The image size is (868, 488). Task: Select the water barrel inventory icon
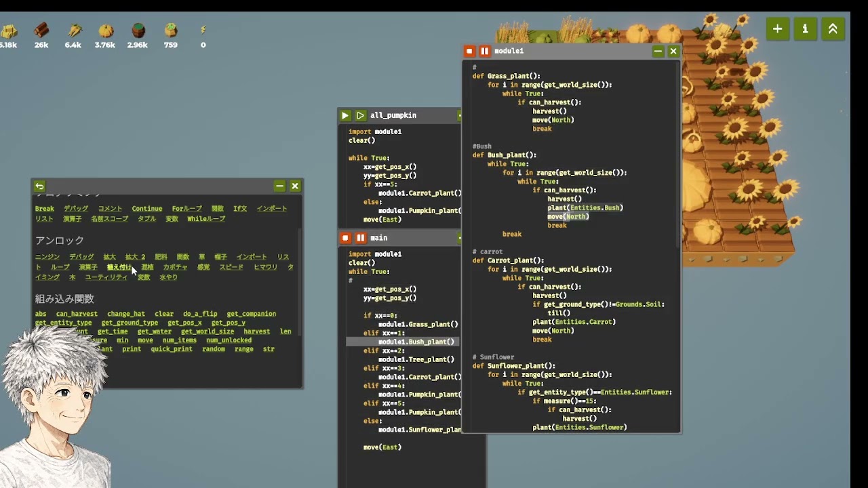click(138, 30)
